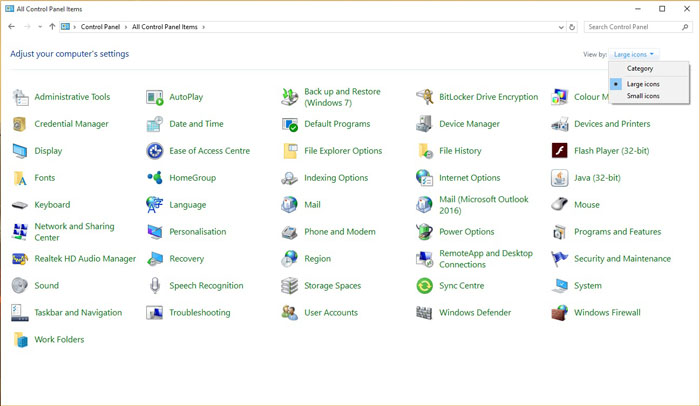Open the Devices and Printers icon
Screen dimensions: 700x406
point(559,124)
